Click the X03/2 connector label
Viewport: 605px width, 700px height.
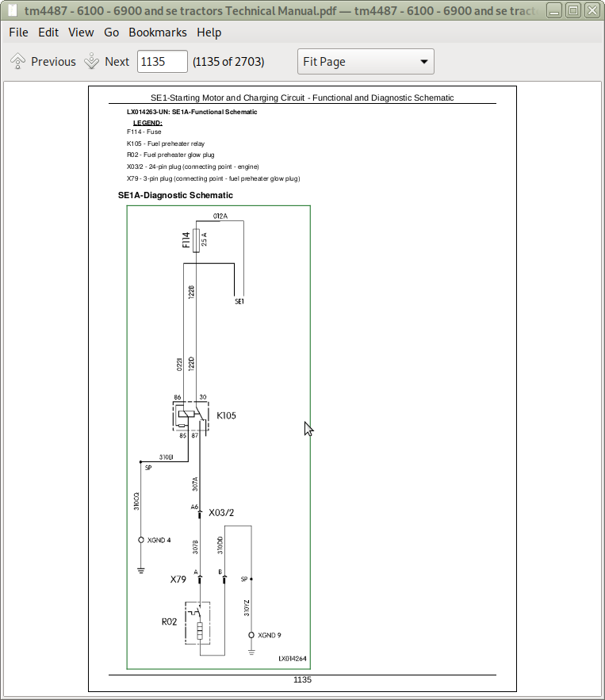[x=221, y=513]
